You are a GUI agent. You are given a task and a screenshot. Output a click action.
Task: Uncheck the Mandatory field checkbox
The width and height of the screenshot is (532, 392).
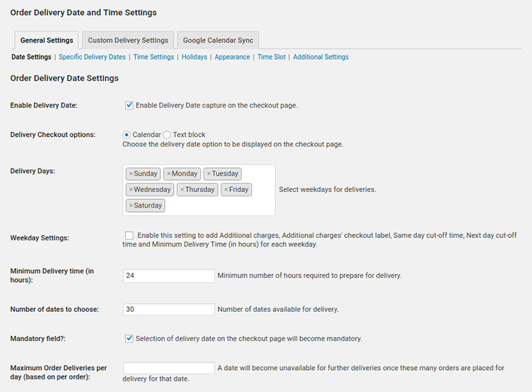tap(129, 339)
